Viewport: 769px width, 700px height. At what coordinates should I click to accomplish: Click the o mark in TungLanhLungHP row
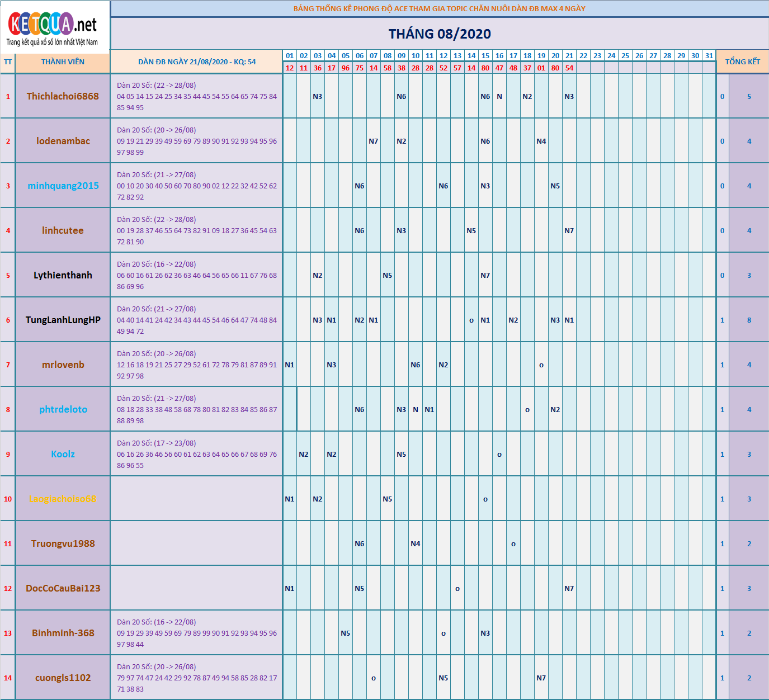coord(471,320)
